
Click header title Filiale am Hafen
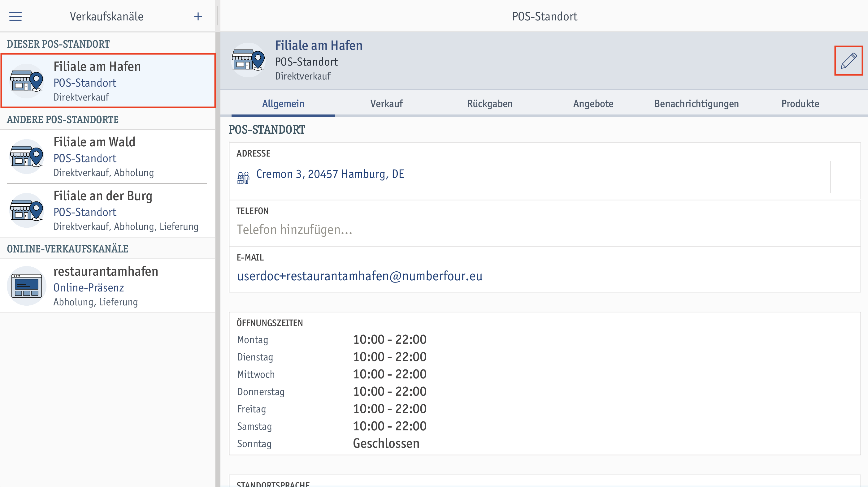point(319,45)
